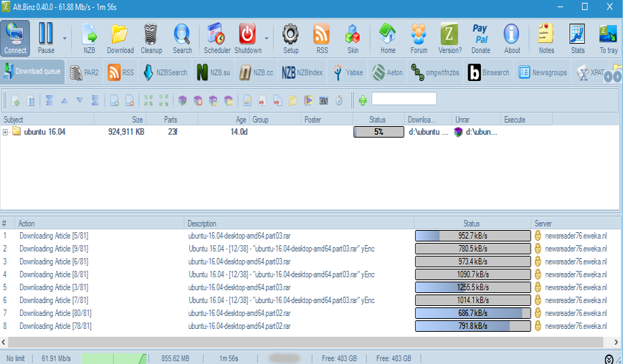Click the green plus add icon

click(x=362, y=100)
